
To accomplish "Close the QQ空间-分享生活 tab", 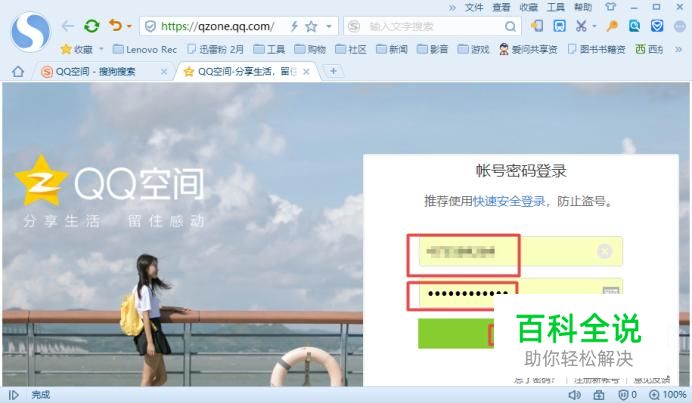I will coord(306,72).
